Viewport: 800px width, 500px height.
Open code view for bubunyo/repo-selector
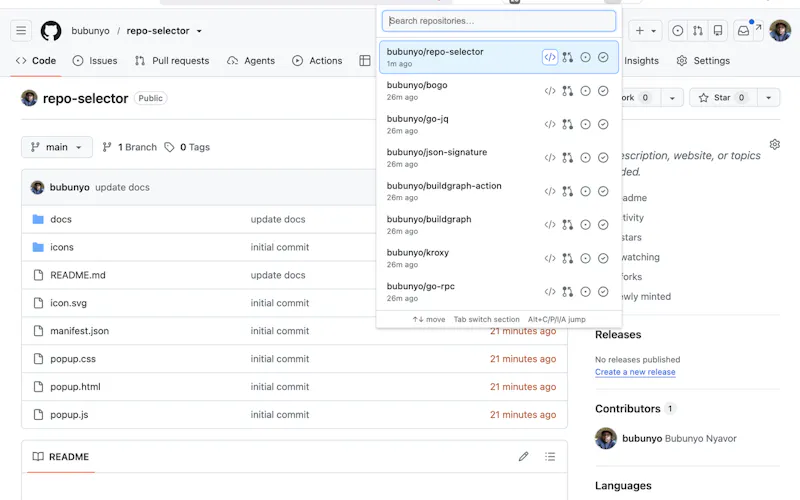(x=549, y=57)
